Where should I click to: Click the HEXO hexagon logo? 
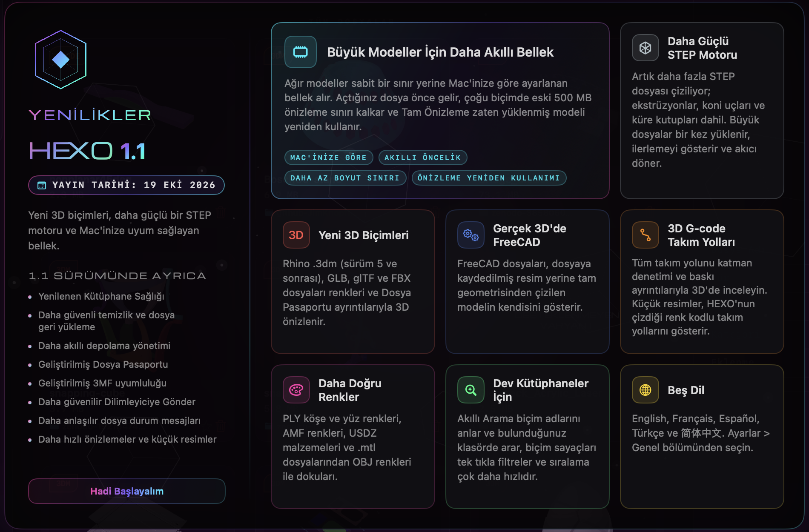[60, 60]
